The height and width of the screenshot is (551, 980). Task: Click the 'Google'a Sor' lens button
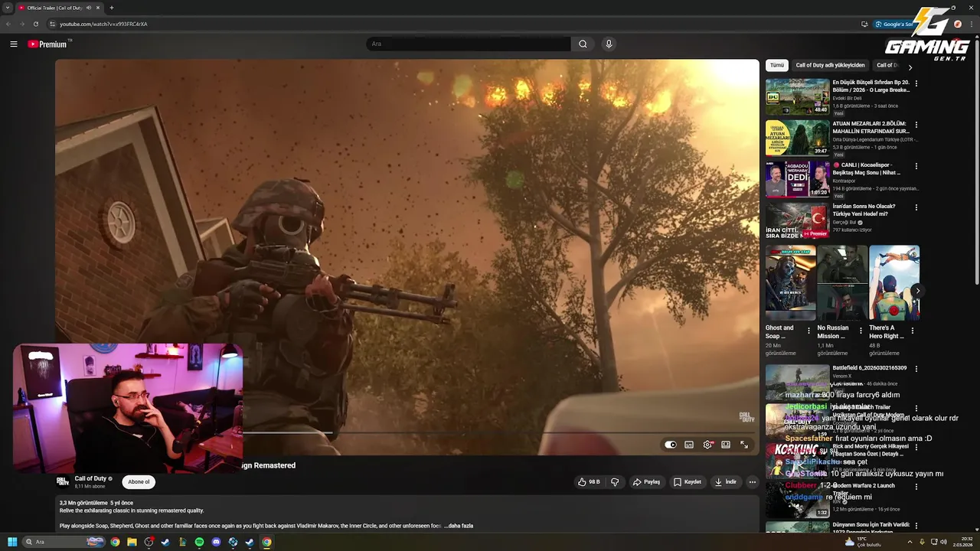(895, 24)
